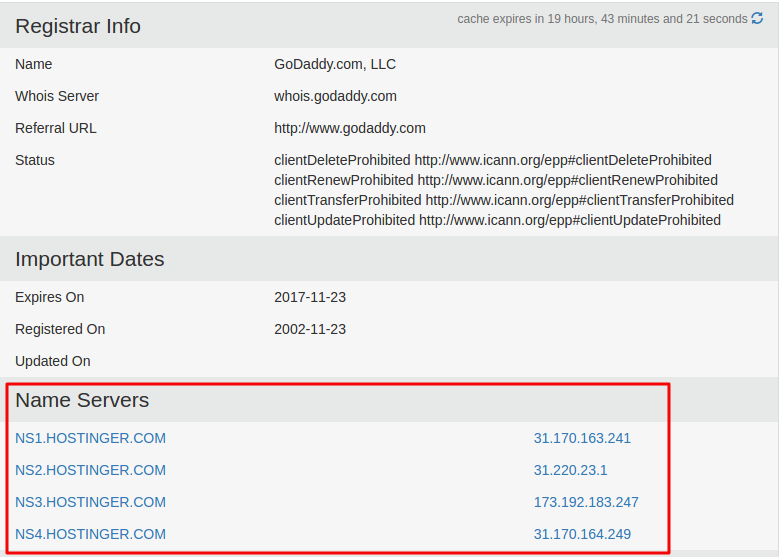
Task: Click the http://www.godaddy.com referral URL value
Action: pyautogui.click(x=350, y=128)
